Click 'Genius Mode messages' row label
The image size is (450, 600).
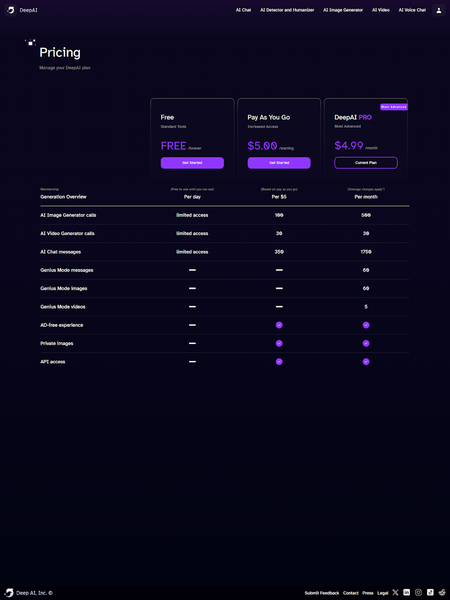(x=67, y=270)
